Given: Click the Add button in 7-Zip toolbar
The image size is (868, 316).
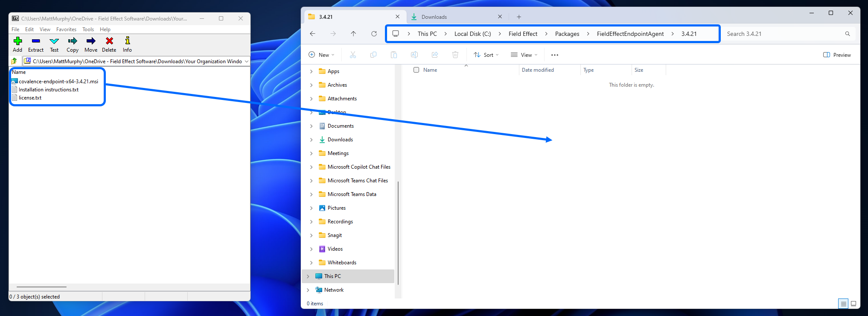Looking at the screenshot, I should tap(17, 44).
